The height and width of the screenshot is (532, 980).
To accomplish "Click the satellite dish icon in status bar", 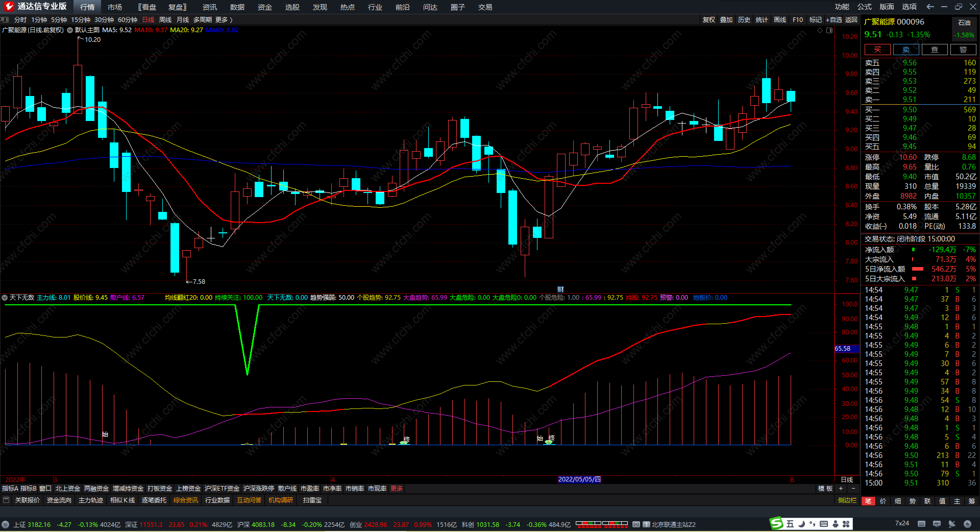I will click(952, 524).
